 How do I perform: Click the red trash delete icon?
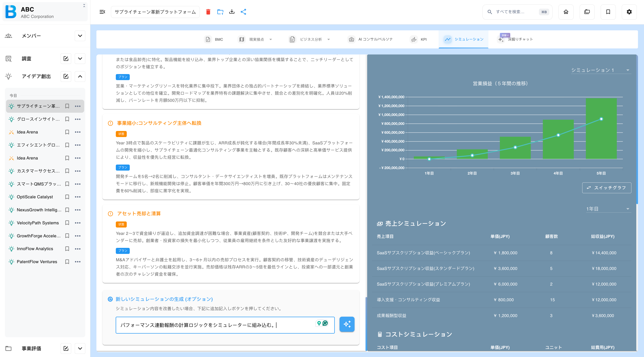(208, 12)
